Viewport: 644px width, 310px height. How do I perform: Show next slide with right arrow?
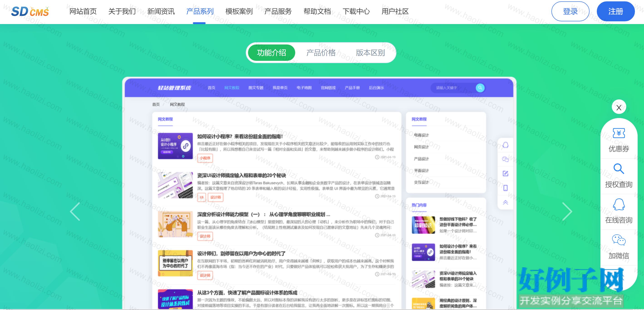point(567,212)
